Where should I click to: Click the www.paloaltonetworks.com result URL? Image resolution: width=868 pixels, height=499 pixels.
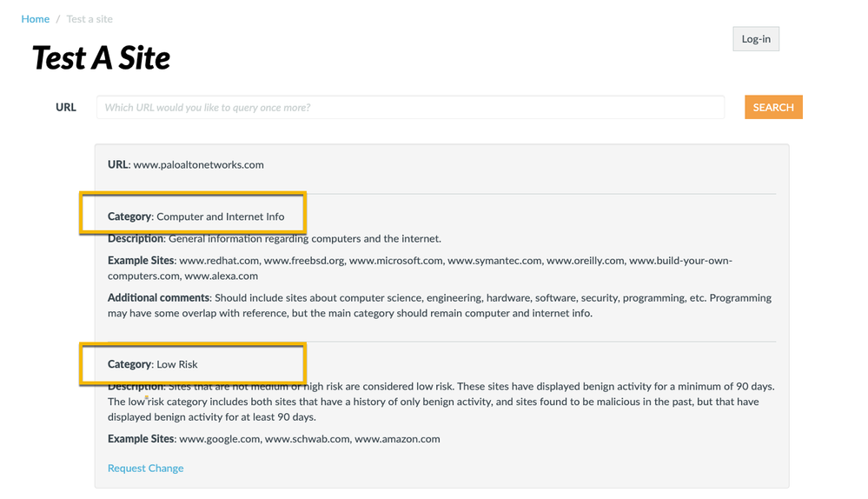pos(198,164)
